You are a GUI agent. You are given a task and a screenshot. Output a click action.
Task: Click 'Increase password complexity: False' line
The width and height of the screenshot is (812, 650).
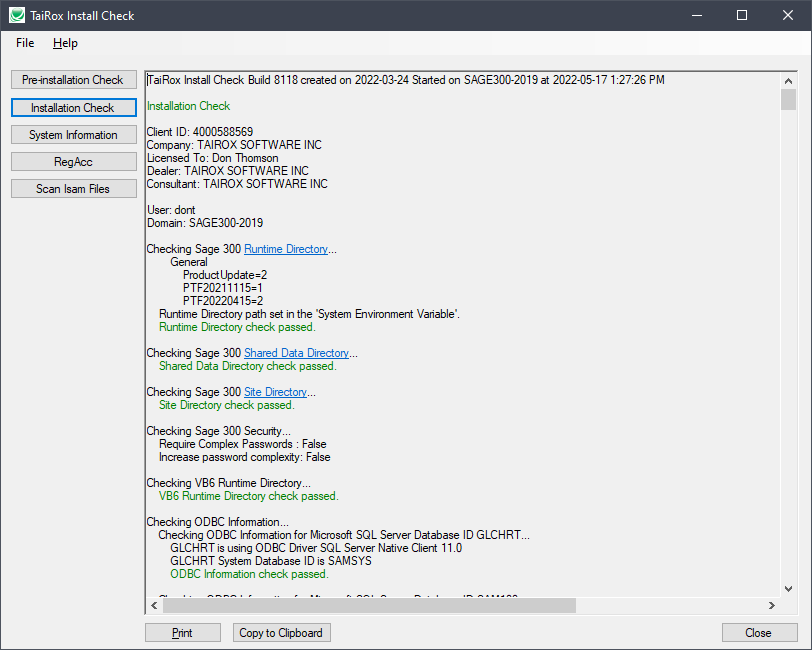click(x=244, y=457)
